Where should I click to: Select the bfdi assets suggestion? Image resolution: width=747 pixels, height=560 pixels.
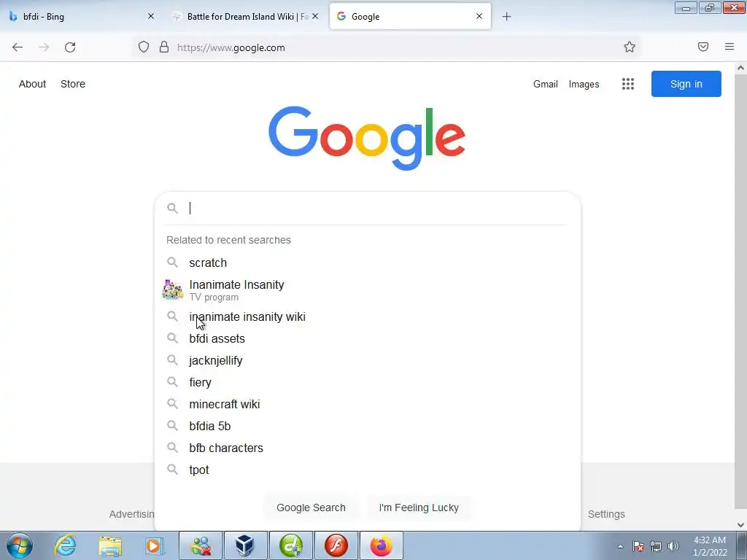pyautogui.click(x=368, y=338)
